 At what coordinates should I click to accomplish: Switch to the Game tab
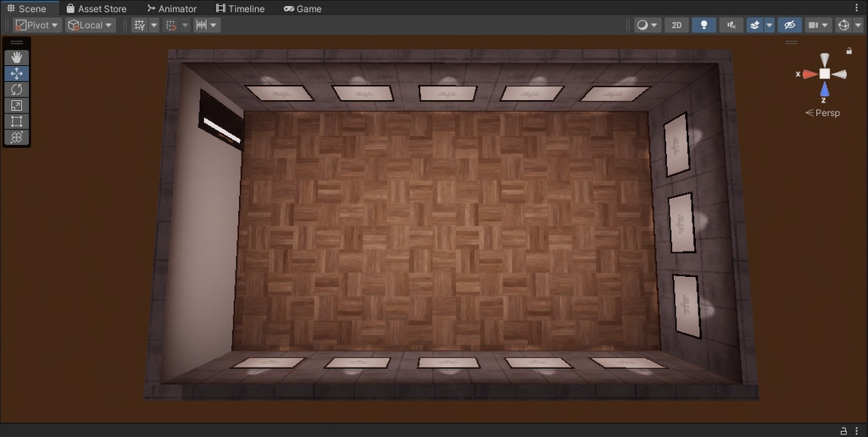303,8
